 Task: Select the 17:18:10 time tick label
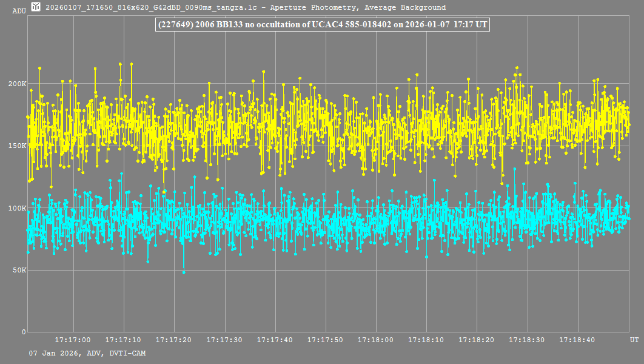(x=426, y=340)
